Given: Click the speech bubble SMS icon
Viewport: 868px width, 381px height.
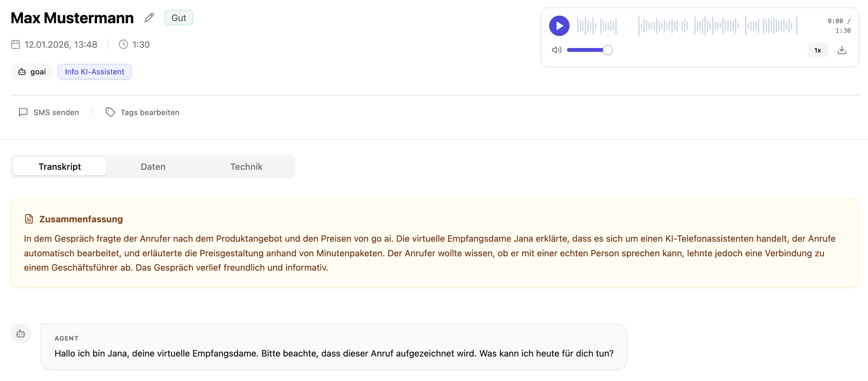Looking at the screenshot, I should coord(23,112).
